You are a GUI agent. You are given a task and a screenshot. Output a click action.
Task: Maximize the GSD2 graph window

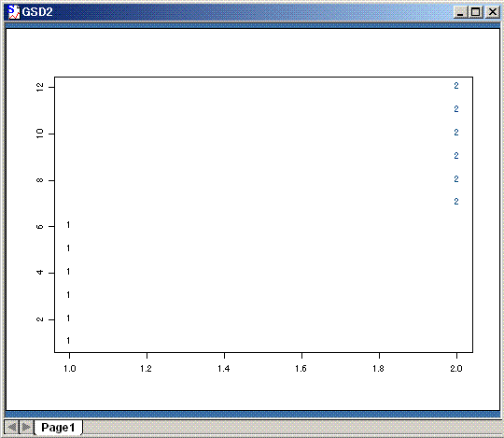pos(475,12)
